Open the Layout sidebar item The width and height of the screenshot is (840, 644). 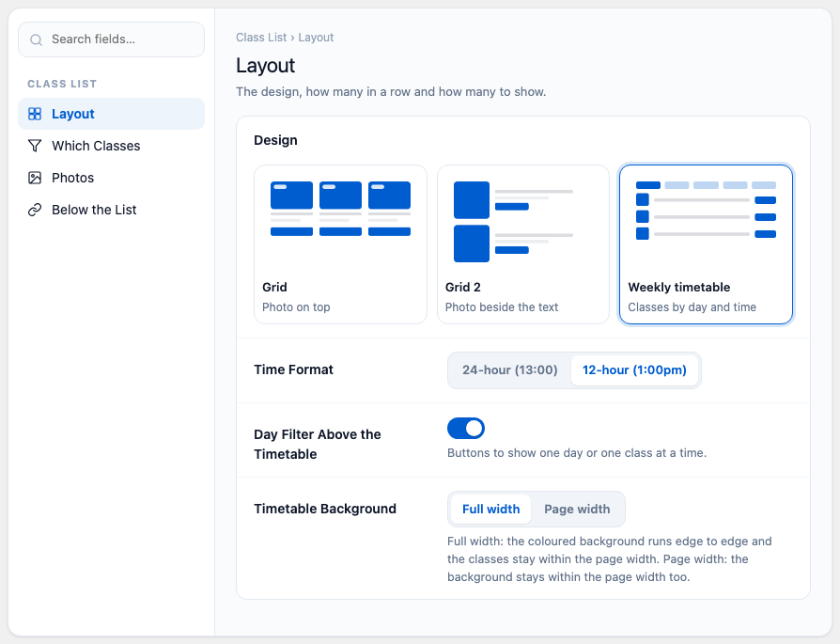(112, 114)
